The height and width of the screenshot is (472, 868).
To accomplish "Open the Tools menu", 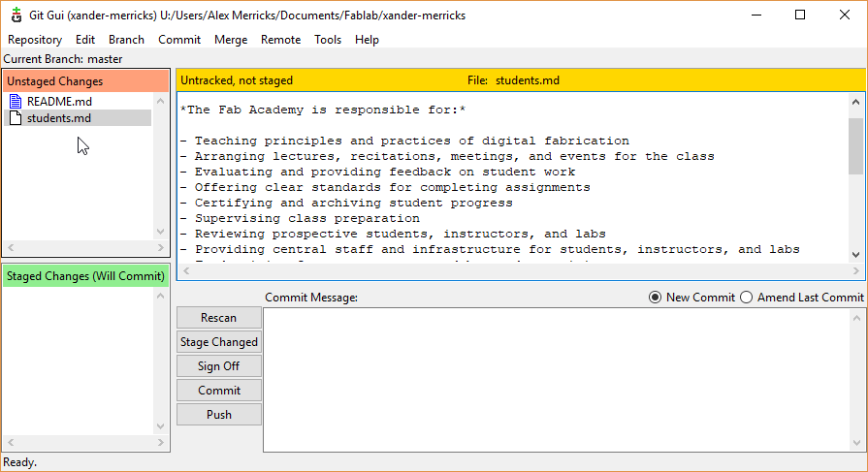I will 328,40.
